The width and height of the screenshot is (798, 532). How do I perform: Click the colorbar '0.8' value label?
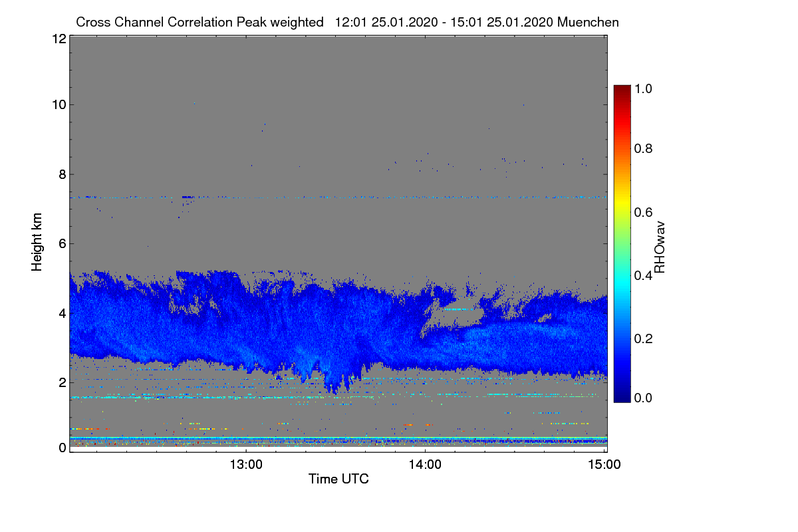(x=642, y=148)
